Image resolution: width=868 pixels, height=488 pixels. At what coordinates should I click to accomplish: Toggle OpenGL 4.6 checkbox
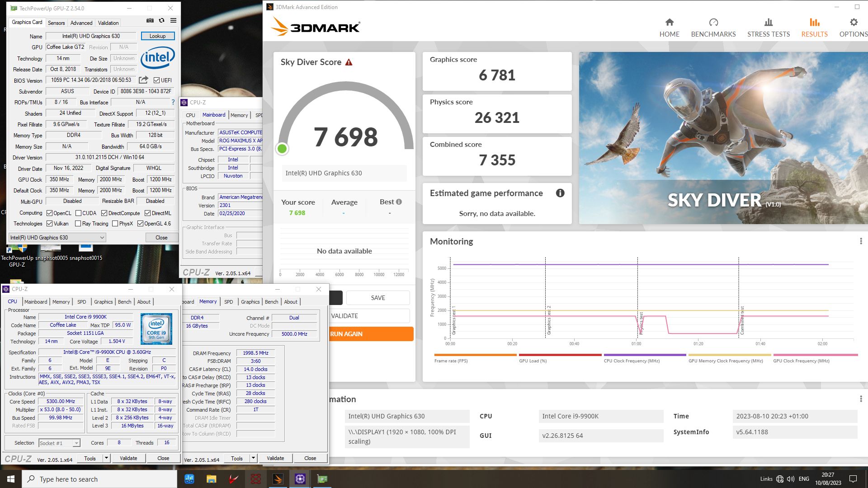coord(140,224)
